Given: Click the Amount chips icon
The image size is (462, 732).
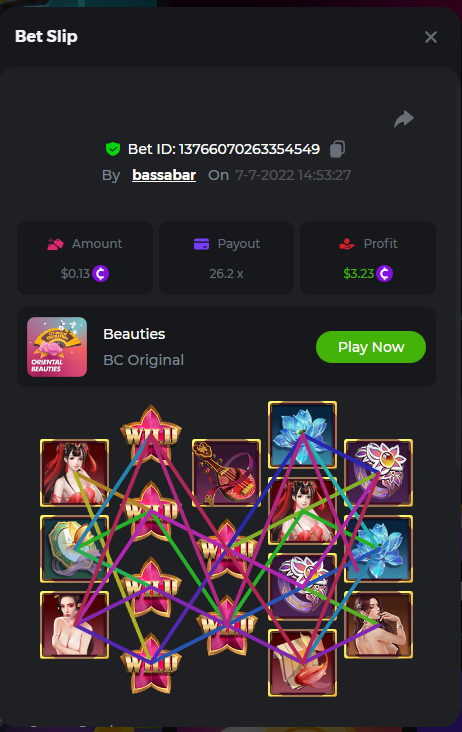Looking at the screenshot, I should 56,244.
